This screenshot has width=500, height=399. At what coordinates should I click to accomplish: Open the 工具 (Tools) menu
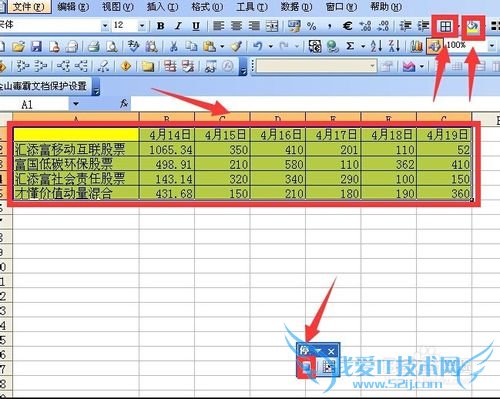(252, 6)
